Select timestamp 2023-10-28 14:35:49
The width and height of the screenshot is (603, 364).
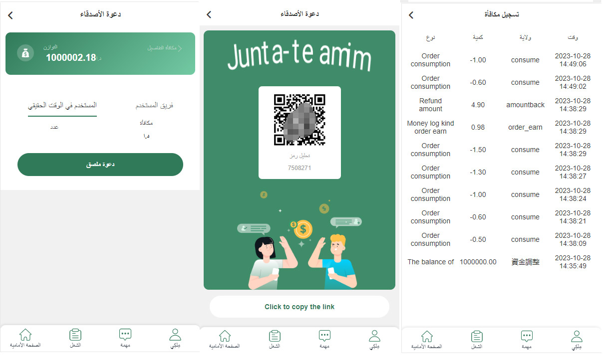573,262
